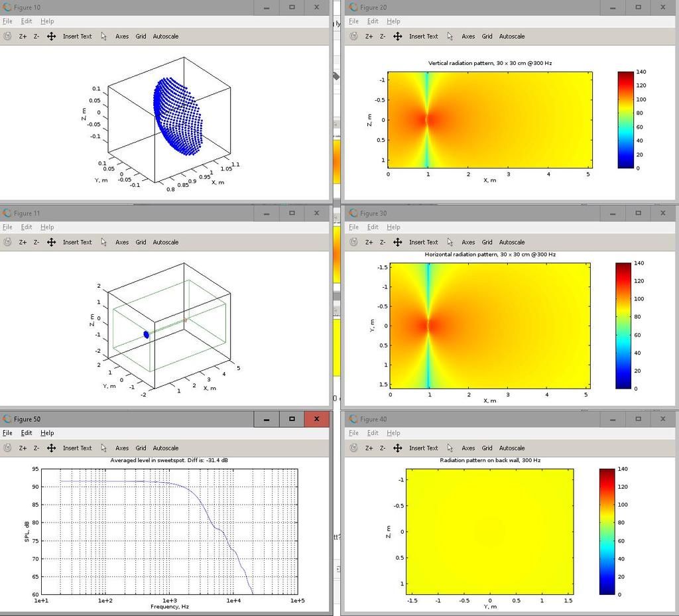Click the rotate icon in Figure 10 toolbar
The image size is (679, 616).
point(7,36)
